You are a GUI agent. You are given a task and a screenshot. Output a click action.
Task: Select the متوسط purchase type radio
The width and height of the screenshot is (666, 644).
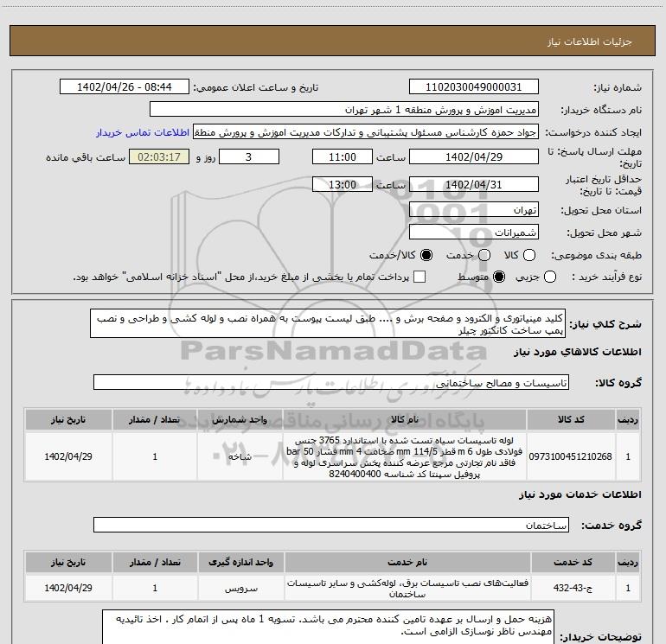click(x=499, y=277)
